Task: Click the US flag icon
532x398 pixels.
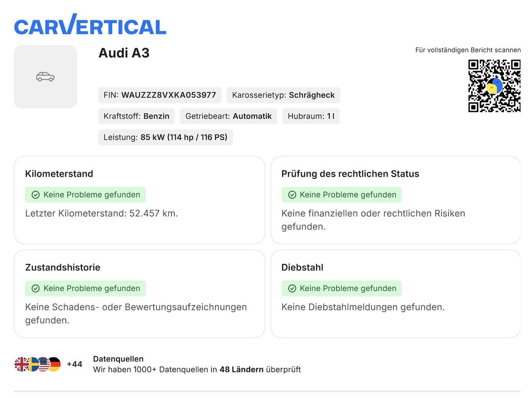Action: tap(44, 364)
